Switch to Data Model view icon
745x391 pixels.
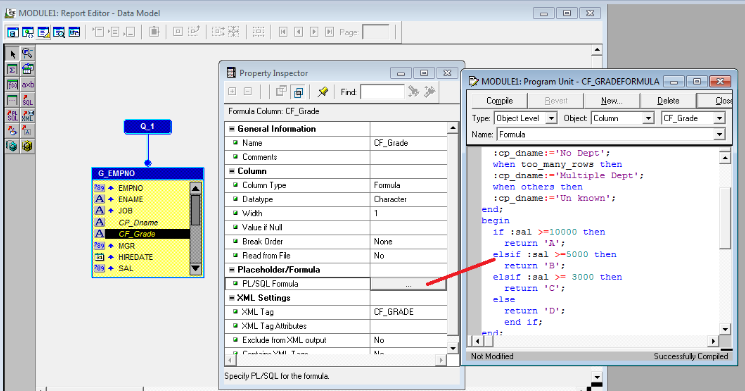tap(13, 32)
